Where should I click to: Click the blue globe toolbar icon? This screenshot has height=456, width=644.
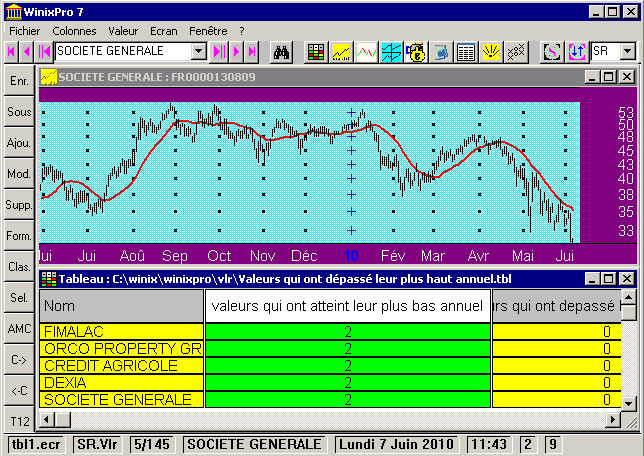point(441,52)
